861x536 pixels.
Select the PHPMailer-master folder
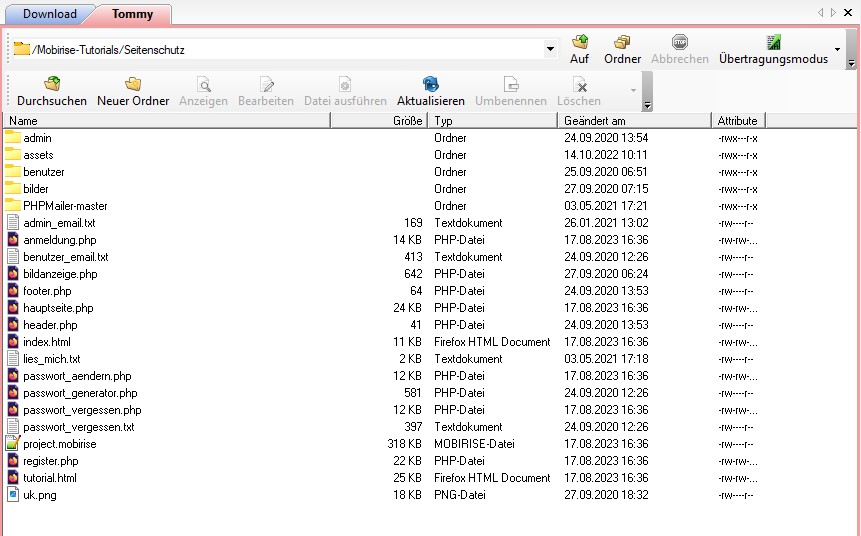pyautogui.click(x=65, y=206)
